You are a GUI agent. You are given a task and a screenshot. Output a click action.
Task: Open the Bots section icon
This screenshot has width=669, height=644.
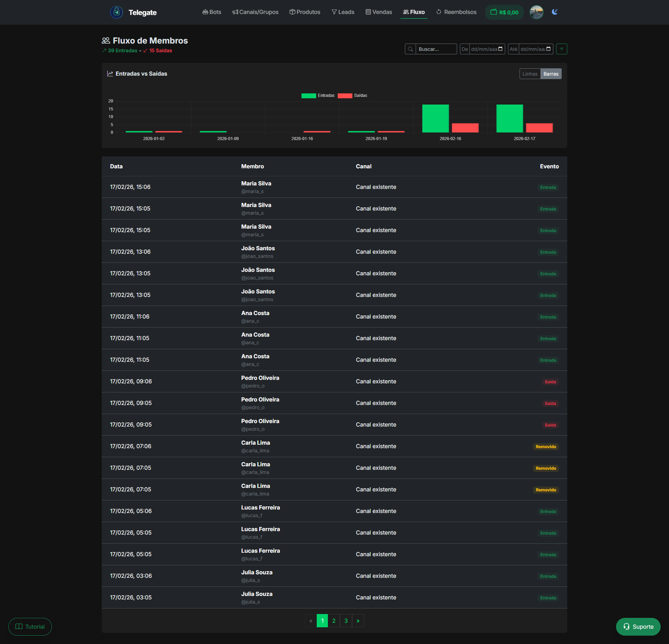coord(205,12)
